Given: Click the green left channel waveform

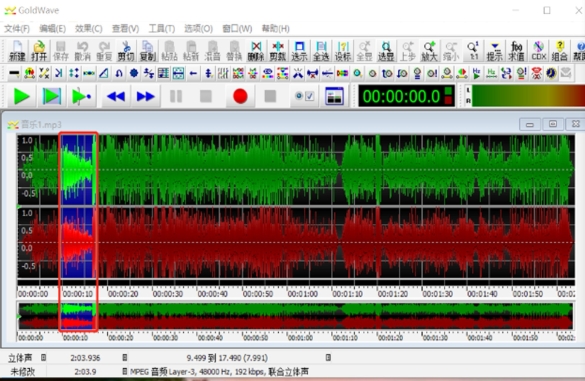Looking at the screenshot, I should pyautogui.click(x=296, y=170).
